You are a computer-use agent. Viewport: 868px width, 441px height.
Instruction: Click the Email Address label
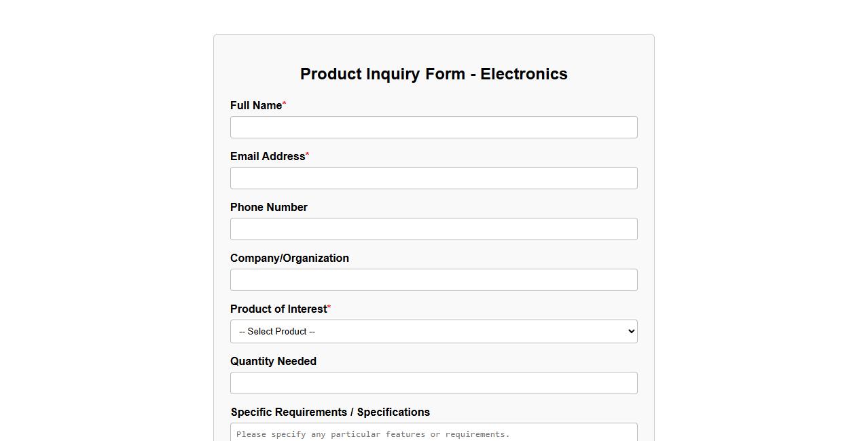[268, 156]
